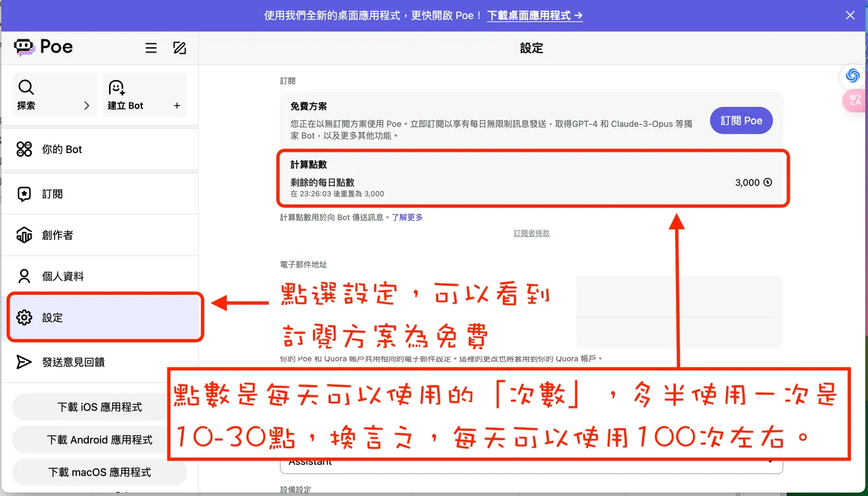Open the Assistant default bot dropdown

[x=531, y=463]
